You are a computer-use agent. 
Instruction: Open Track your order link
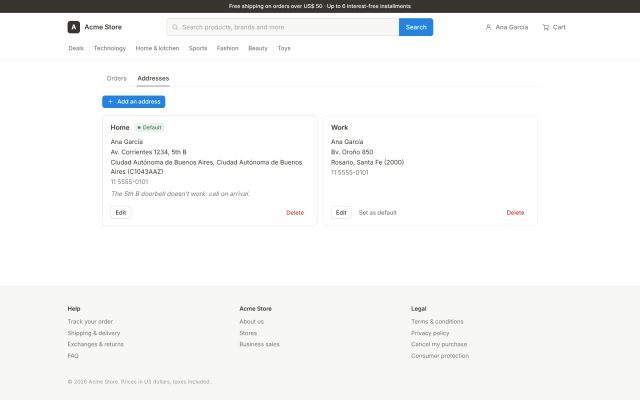click(x=90, y=322)
